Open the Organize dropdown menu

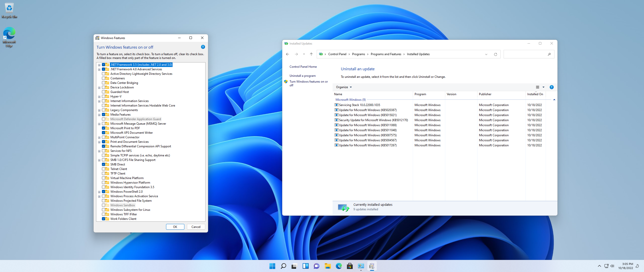(x=344, y=87)
